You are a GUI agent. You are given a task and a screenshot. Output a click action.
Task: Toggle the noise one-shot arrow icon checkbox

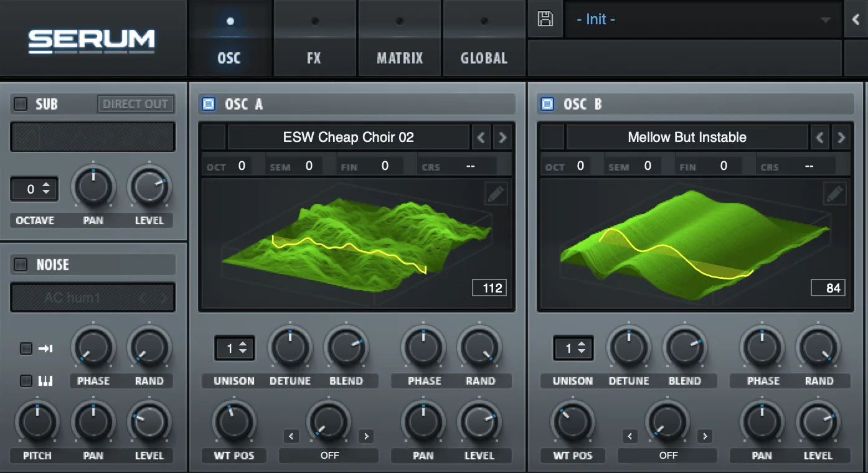coord(26,349)
